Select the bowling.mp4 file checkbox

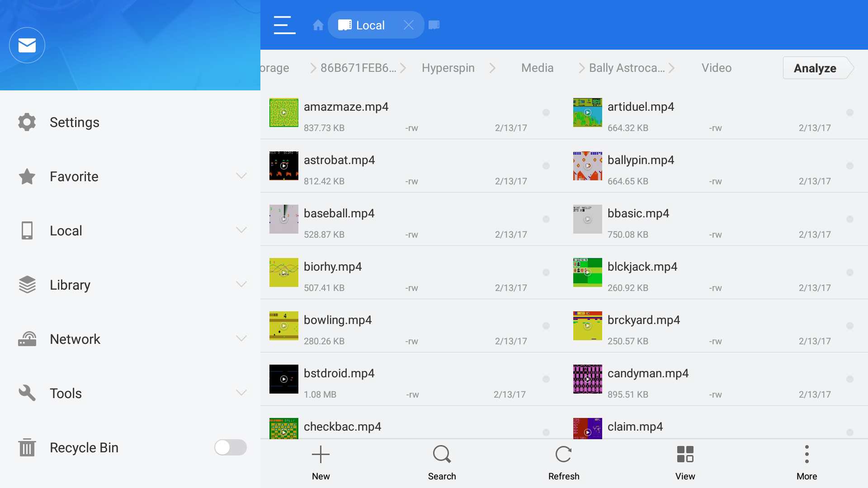547,327
